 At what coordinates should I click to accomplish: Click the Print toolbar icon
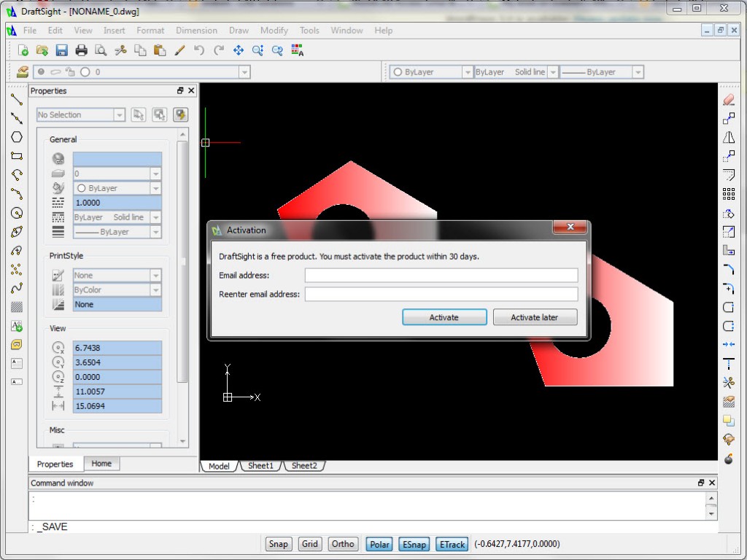pos(80,50)
